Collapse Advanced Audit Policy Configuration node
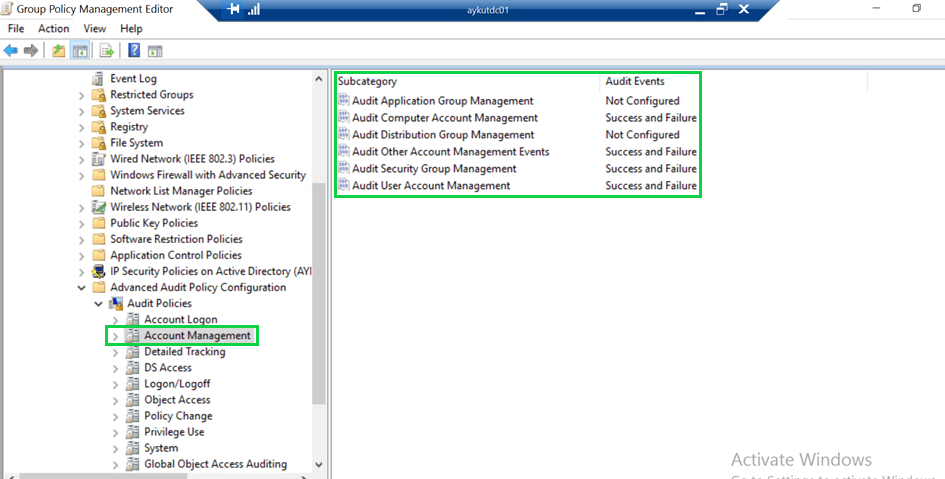Viewport: 945px width, 479px height. (82, 287)
